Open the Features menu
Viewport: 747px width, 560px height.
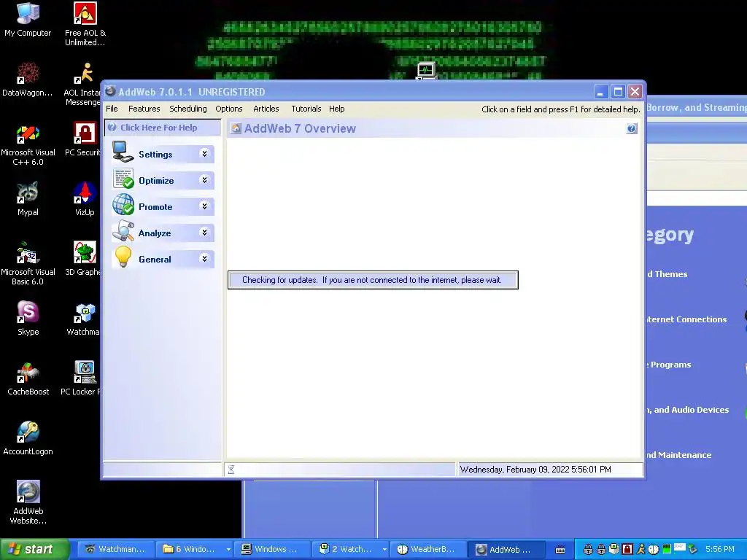click(x=144, y=109)
